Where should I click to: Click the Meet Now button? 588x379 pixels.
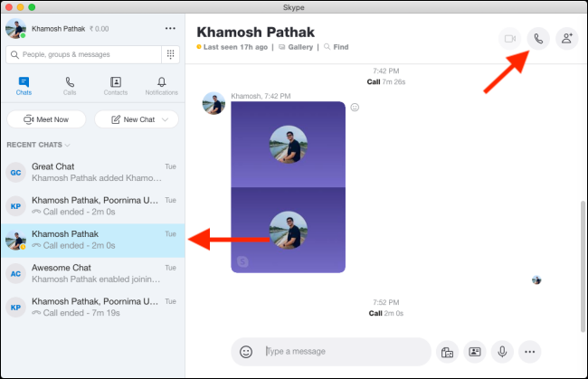[47, 119]
